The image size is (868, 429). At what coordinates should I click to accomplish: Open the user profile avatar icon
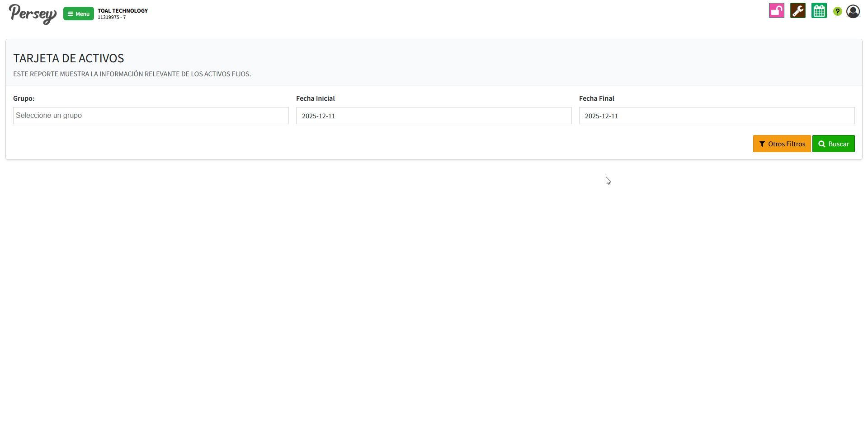click(853, 11)
